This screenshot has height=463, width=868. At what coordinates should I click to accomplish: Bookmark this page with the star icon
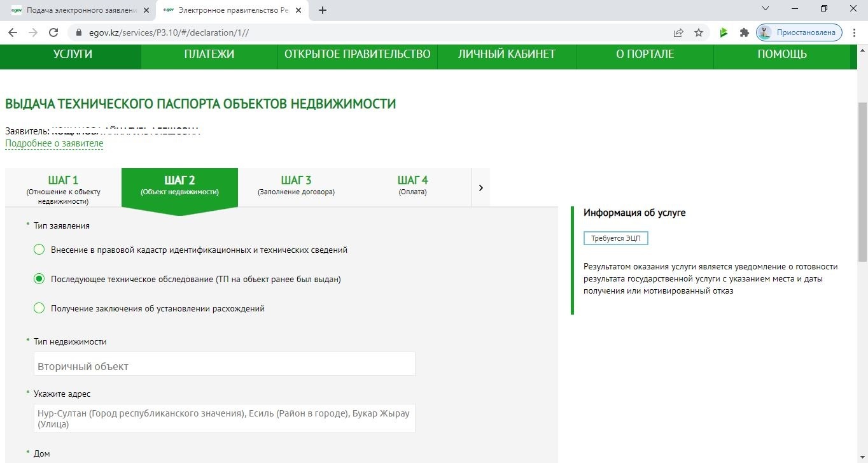699,32
